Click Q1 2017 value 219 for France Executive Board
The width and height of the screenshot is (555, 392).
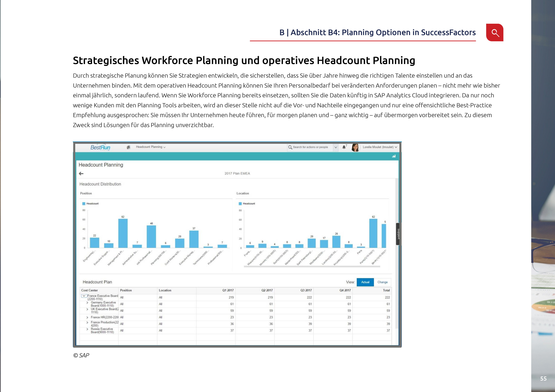click(231, 297)
